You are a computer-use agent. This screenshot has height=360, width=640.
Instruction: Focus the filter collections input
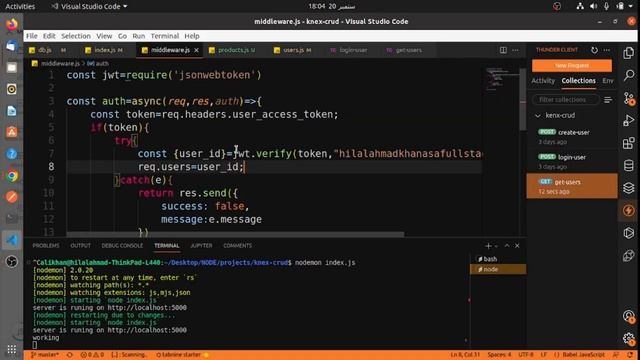point(566,100)
